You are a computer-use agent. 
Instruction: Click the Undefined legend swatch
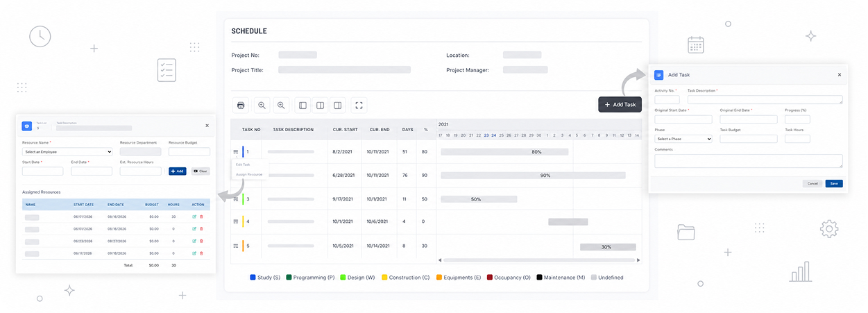tap(593, 278)
